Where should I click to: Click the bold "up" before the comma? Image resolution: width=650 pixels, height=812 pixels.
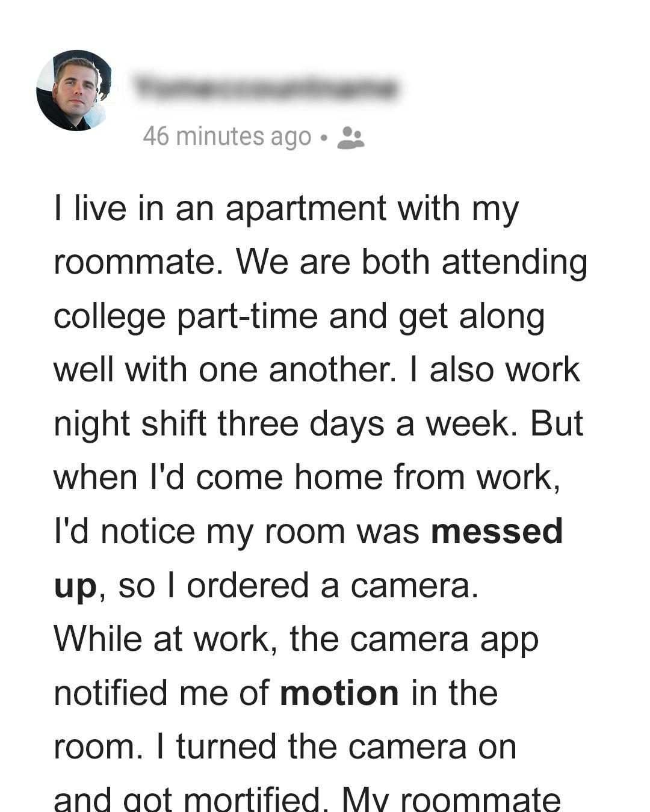(75, 586)
